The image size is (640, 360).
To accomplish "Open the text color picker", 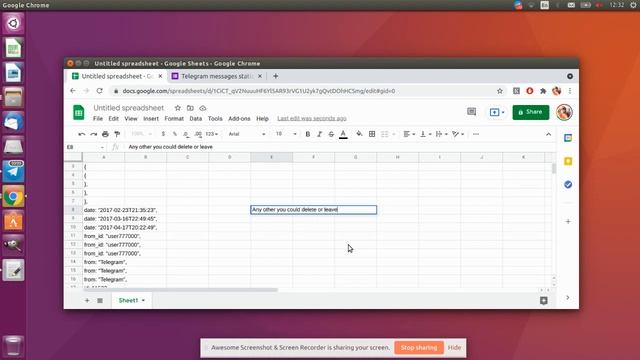I will 343,134.
